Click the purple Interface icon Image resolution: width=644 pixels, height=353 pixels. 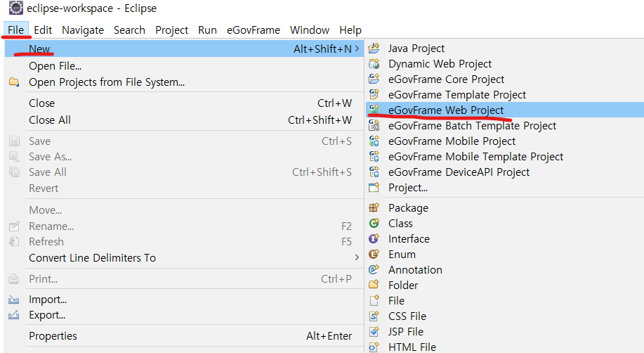click(x=374, y=238)
